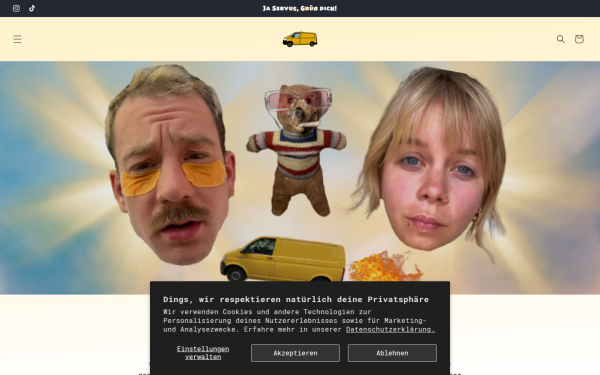Open the Datenschutzerklärung link

(x=390, y=329)
